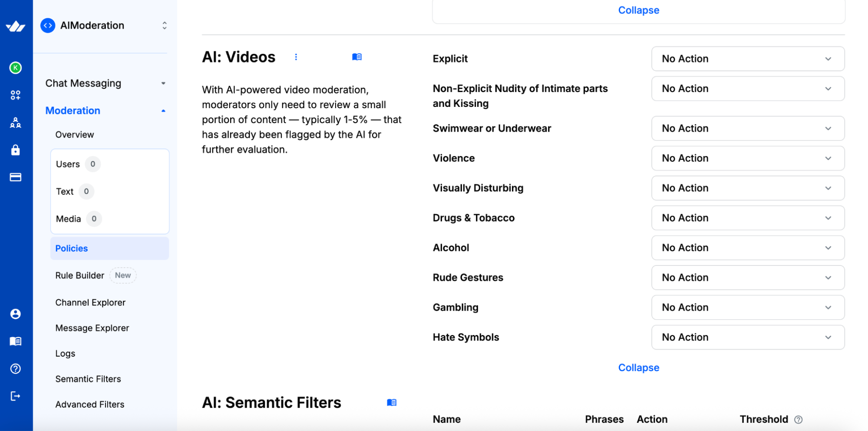Open the AI: Videos three-dot options menu
The height and width of the screenshot is (431, 868).
(x=296, y=57)
